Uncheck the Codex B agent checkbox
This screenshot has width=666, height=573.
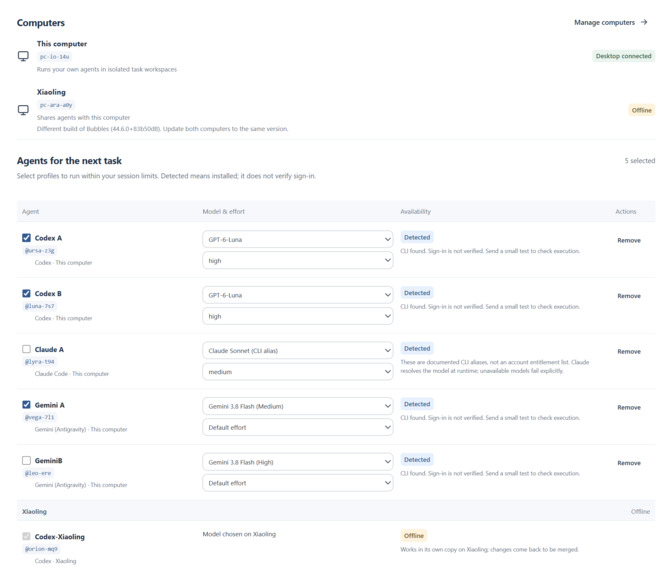pyautogui.click(x=26, y=293)
